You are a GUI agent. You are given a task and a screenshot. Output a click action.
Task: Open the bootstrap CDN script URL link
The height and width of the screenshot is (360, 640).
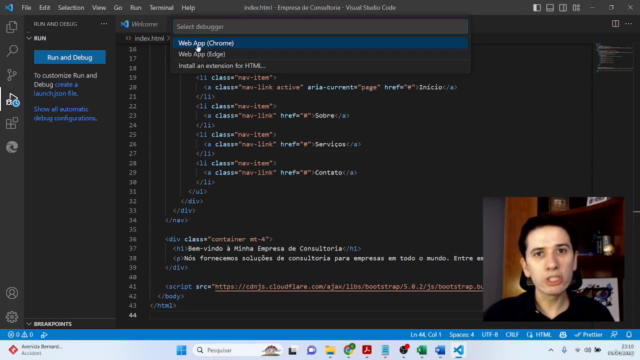349,287
